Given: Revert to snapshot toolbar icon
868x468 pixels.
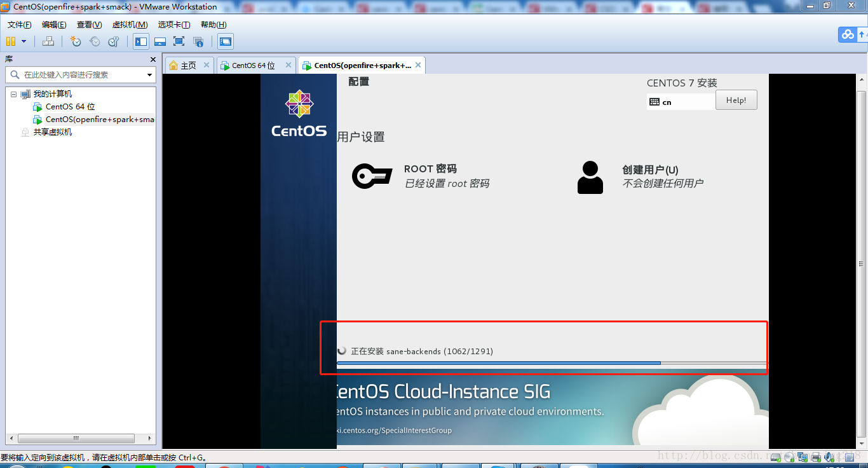Looking at the screenshot, I should 95,41.
